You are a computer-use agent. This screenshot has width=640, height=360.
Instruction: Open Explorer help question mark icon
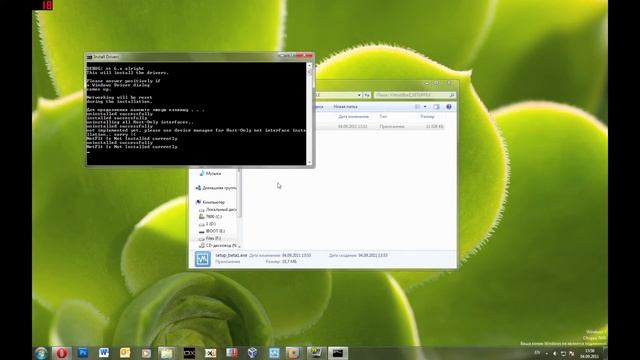point(449,107)
